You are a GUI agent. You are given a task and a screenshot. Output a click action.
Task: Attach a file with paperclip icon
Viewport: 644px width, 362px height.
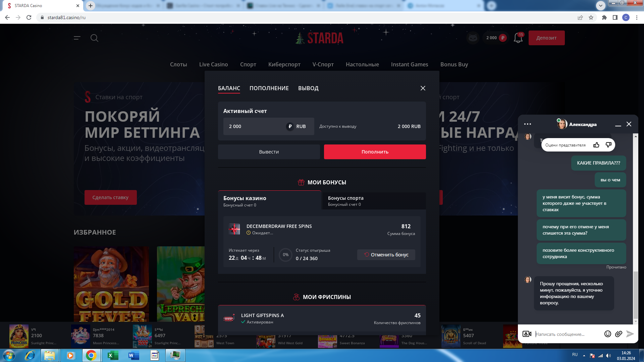pos(619,334)
